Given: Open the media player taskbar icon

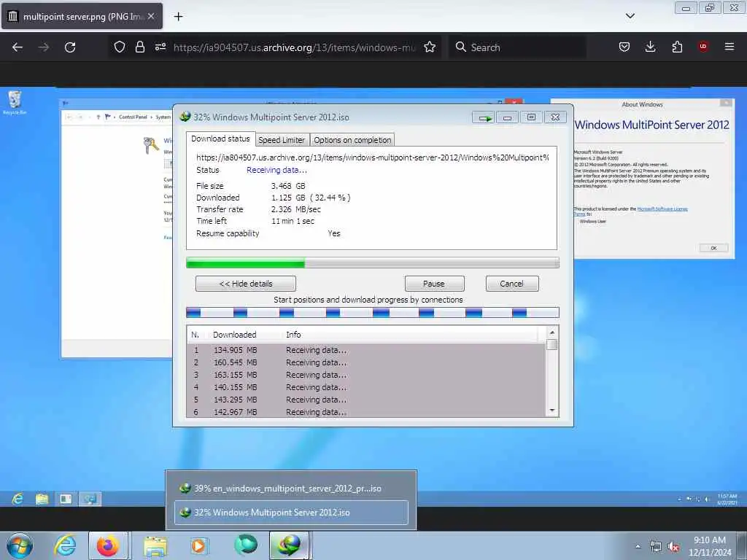Looking at the screenshot, I should pyautogui.click(x=198, y=545).
